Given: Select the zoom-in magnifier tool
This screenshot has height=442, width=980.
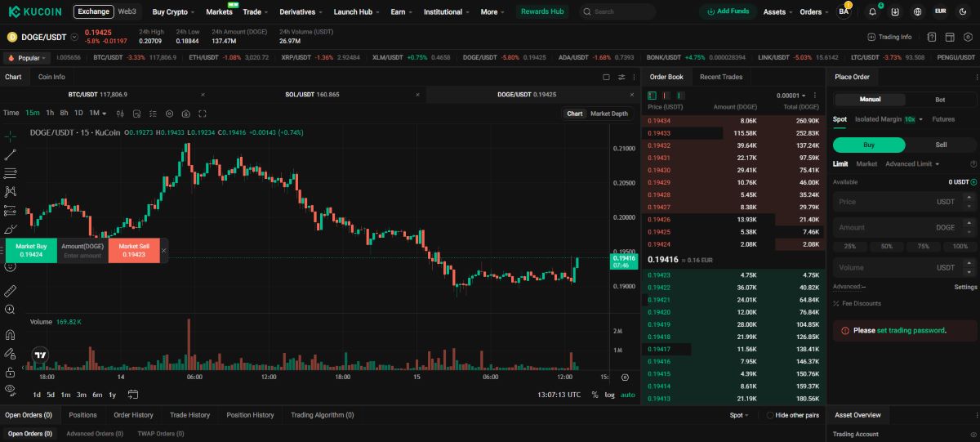Looking at the screenshot, I should pos(10,310).
